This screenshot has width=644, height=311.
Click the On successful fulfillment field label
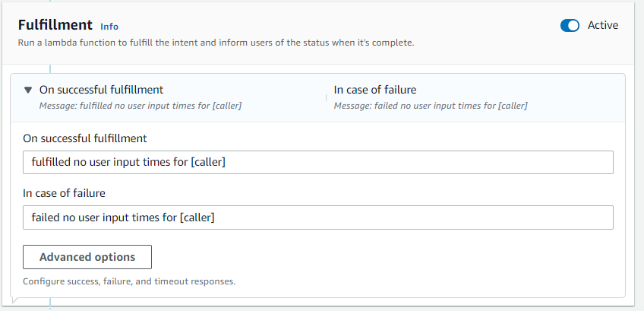(84, 138)
